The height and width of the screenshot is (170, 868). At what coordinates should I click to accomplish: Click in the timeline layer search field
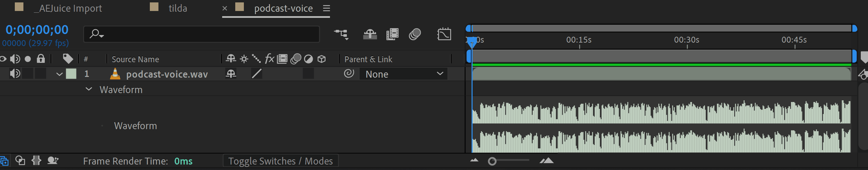click(207, 34)
